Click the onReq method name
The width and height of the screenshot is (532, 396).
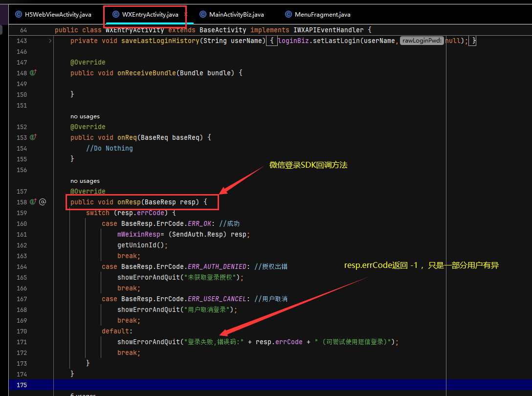click(127, 137)
